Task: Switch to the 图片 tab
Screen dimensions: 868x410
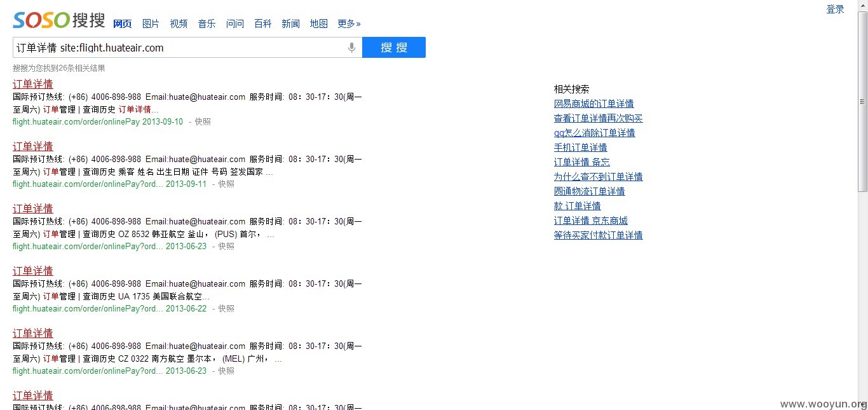Action: pyautogui.click(x=151, y=24)
